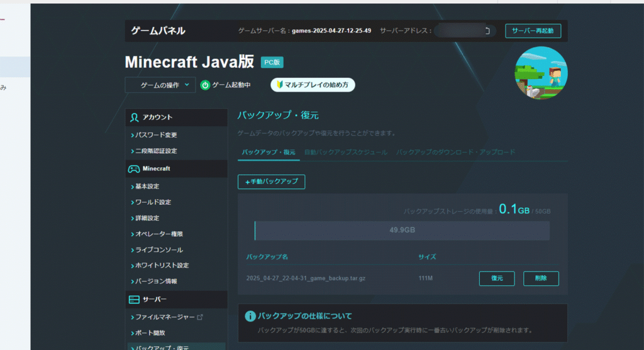Viewport: 644px width, 350px height.
Task: Click the 111M size value
Action: pyautogui.click(x=426, y=278)
